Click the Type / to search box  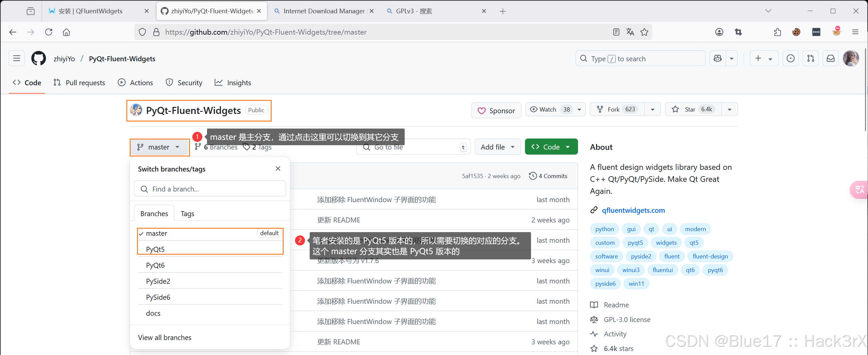pyautogui.click(x=640, y=59)
